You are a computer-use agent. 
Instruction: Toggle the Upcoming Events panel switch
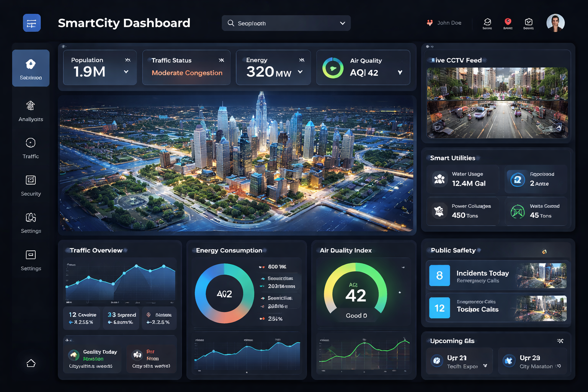click(560, 340)
